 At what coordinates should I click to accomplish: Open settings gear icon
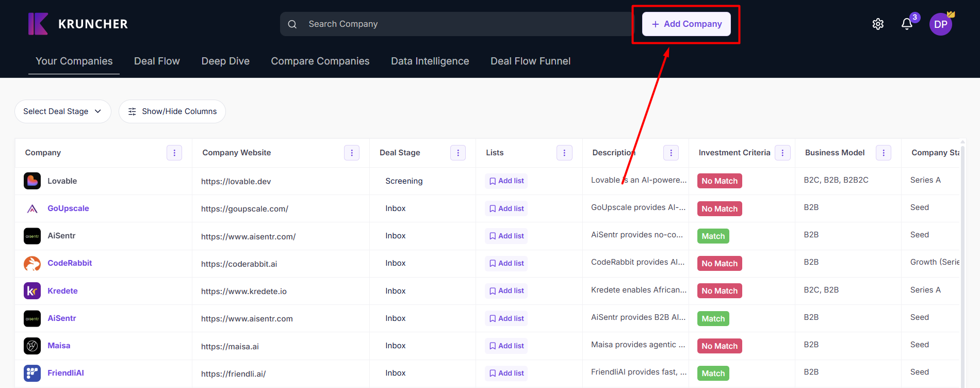[x=878, y=24]
